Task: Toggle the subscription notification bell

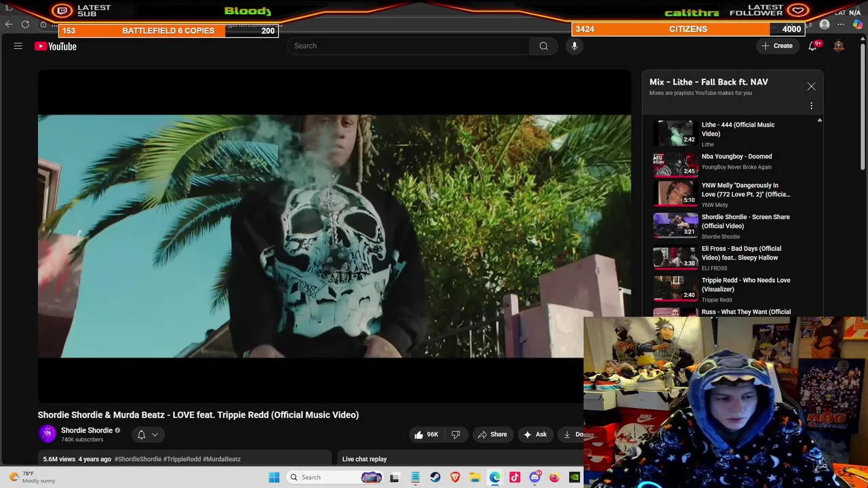Action: click(141, 434)
